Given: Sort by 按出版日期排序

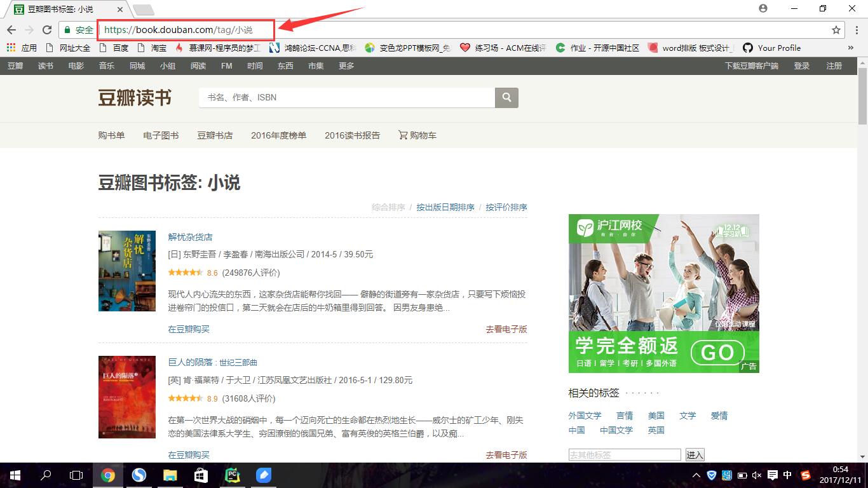Looking at the screenshot, I should point(445,207).
